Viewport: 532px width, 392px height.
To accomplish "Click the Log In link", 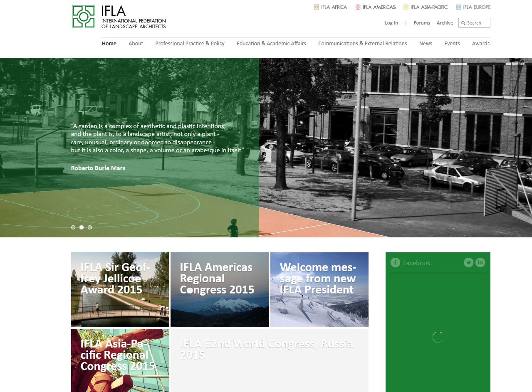I will pyautogui.click(x=391, y=23).
